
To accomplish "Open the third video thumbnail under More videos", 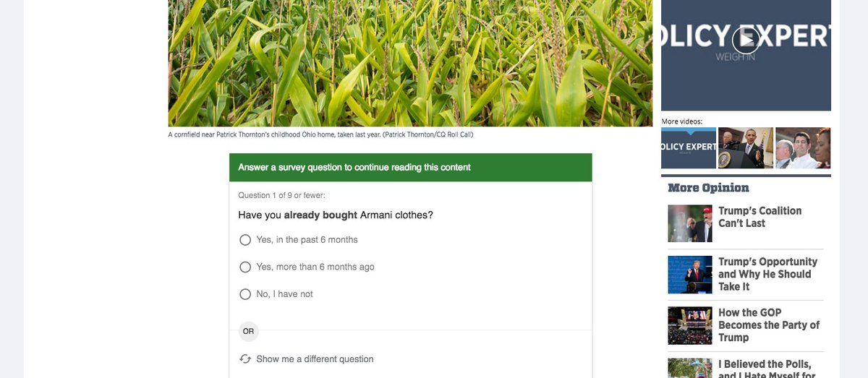I will pyautogui.click(x=803, y=148).
